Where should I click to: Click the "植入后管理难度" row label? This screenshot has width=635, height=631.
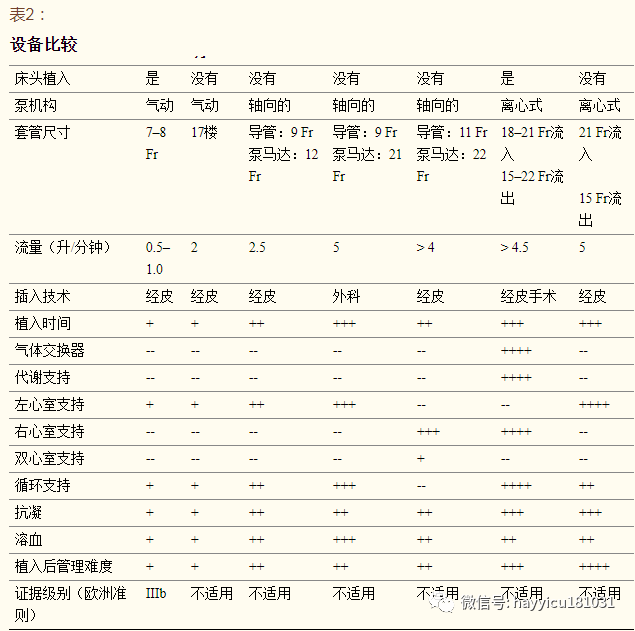(64, 567)
